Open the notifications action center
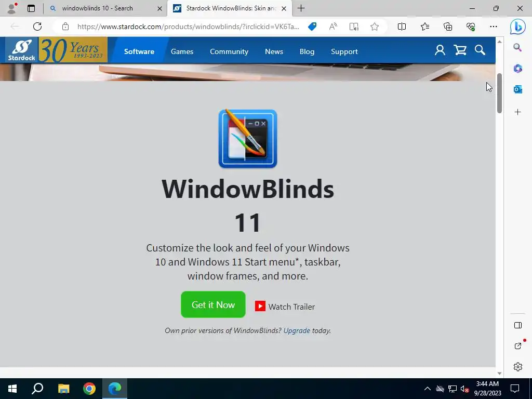The width and height of the screenshot is (532, 399). tap(515, 389)
